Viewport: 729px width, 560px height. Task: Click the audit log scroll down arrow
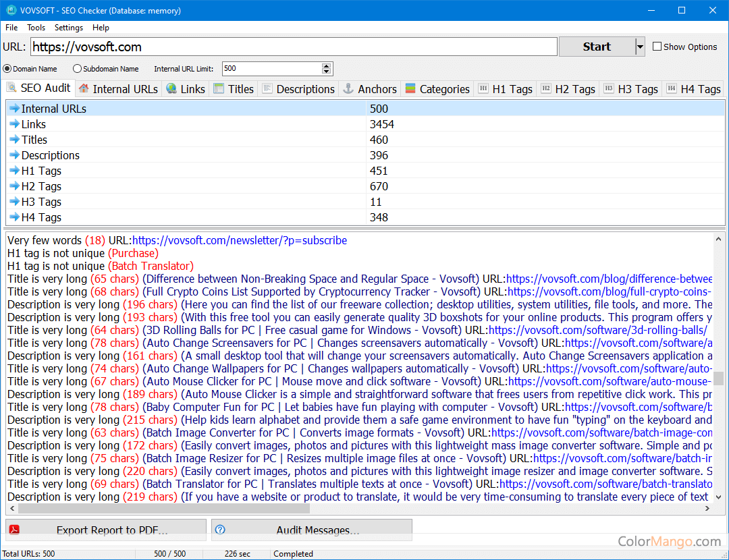click(718, 497)
